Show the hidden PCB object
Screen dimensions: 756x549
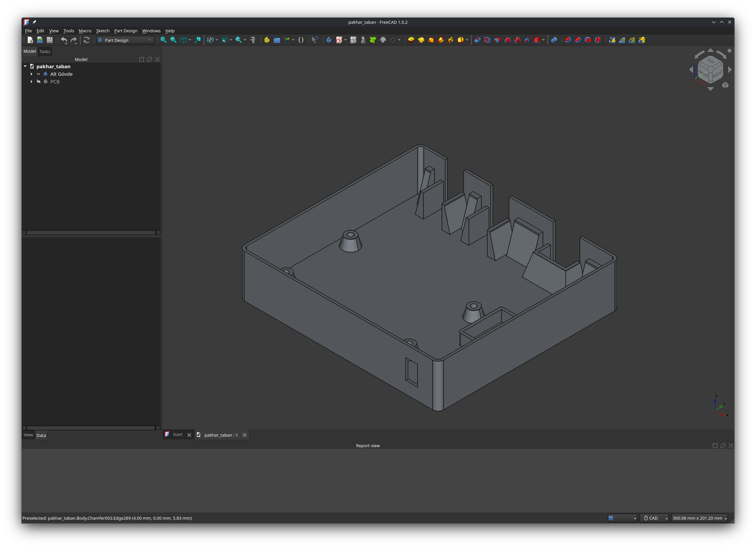(x=39, y=82)
